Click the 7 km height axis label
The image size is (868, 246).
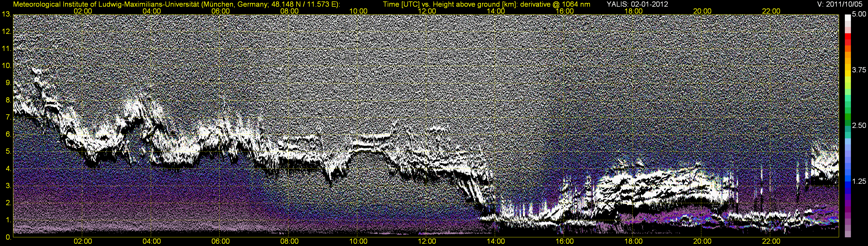click(8, 117)
